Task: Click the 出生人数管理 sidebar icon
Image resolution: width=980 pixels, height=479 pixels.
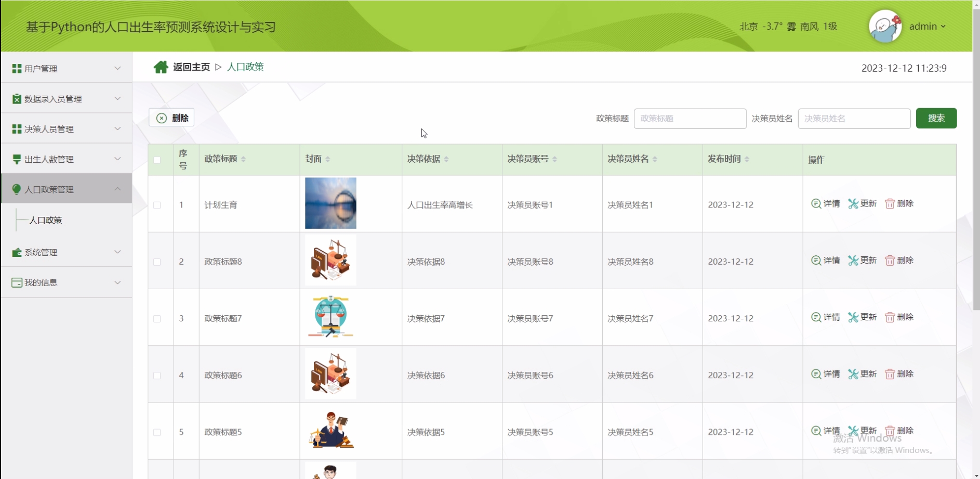Action: pos(17,159)
